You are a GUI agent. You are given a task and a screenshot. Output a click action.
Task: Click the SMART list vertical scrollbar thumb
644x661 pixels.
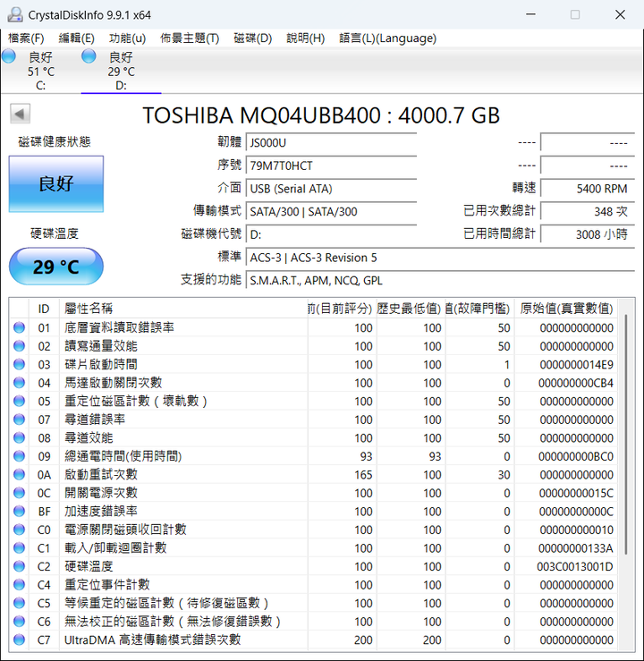[x=626, y=434]
